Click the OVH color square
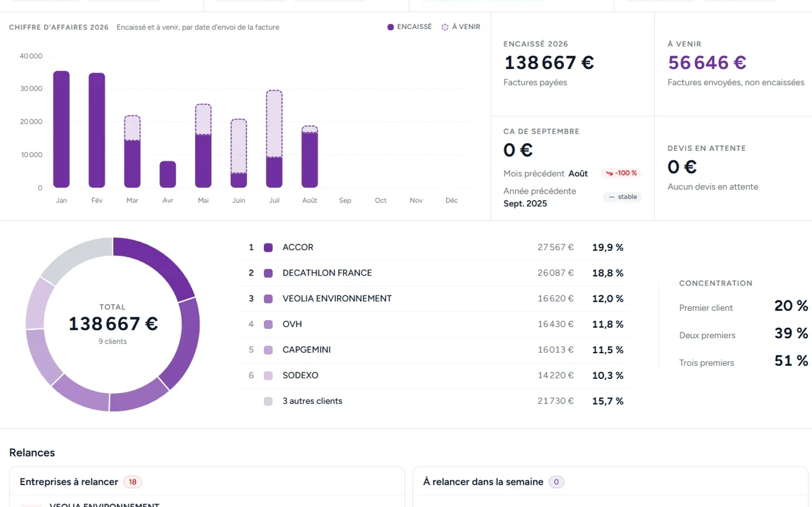The image size is (812, 507). [x=268, y=324]
